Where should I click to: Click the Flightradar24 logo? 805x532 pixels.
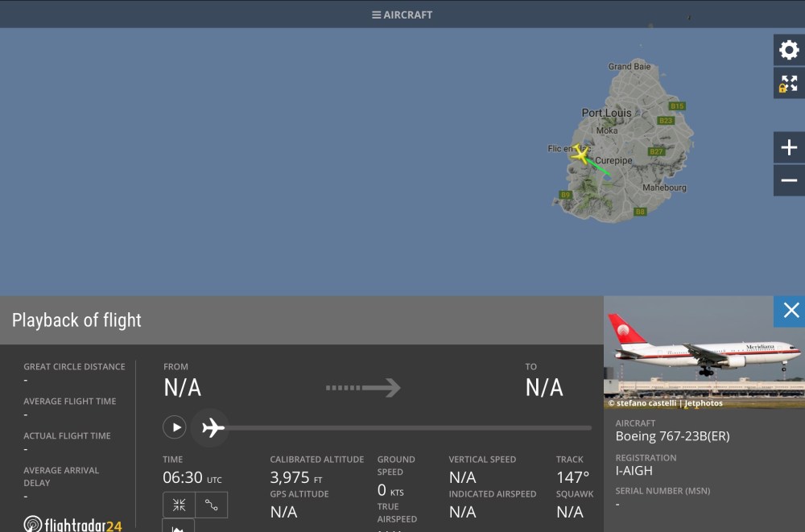pos(72,524)
